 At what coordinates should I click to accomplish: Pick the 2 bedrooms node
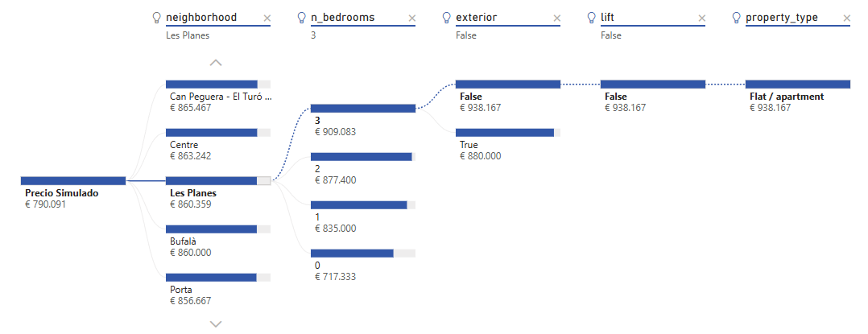click(362, 157)
